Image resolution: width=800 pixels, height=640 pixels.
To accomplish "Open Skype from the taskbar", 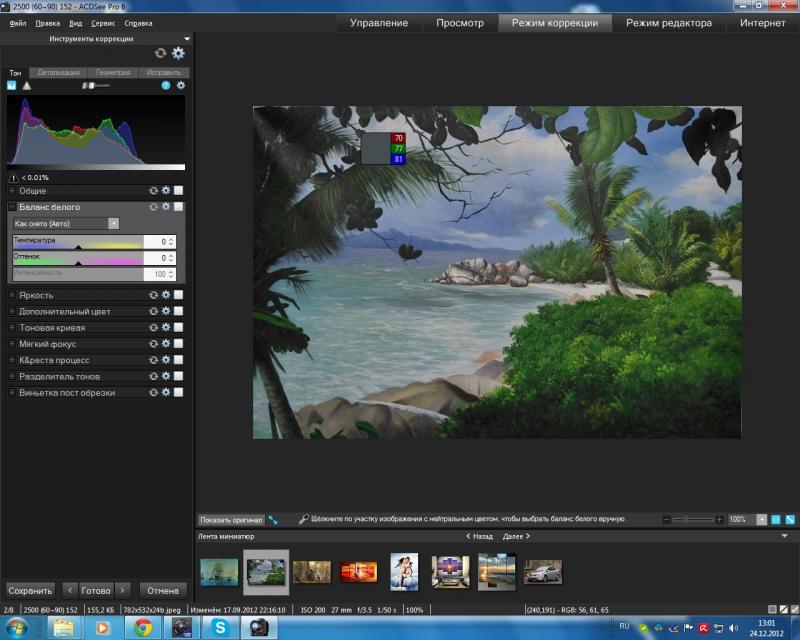I will pos(220,627).
